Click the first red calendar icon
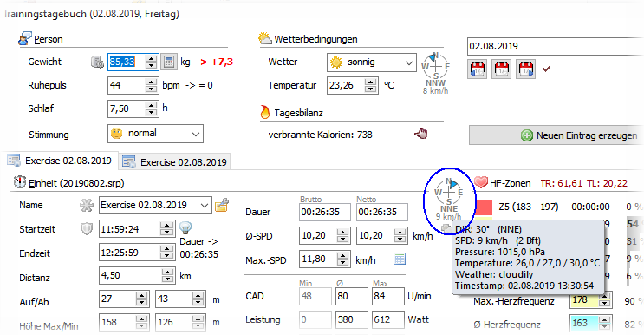644x335 pixels. (x=478, y=69)
